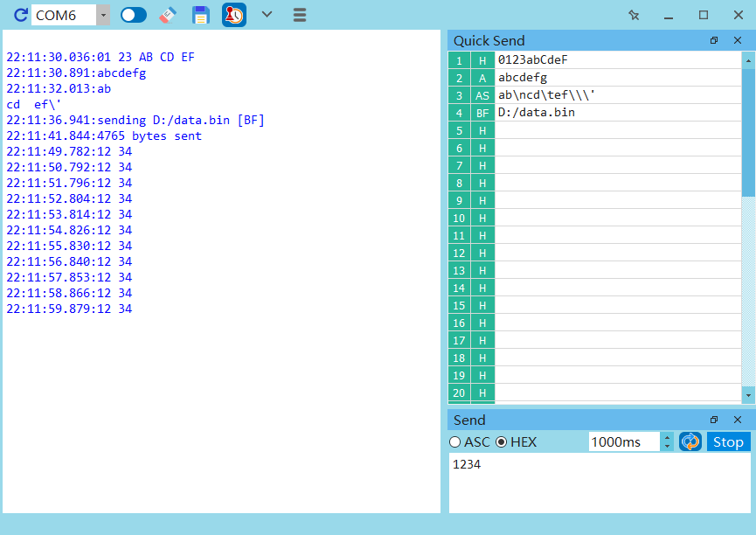Click the ab\ncd\tef quick send field
756x535 pixels.
618,95
